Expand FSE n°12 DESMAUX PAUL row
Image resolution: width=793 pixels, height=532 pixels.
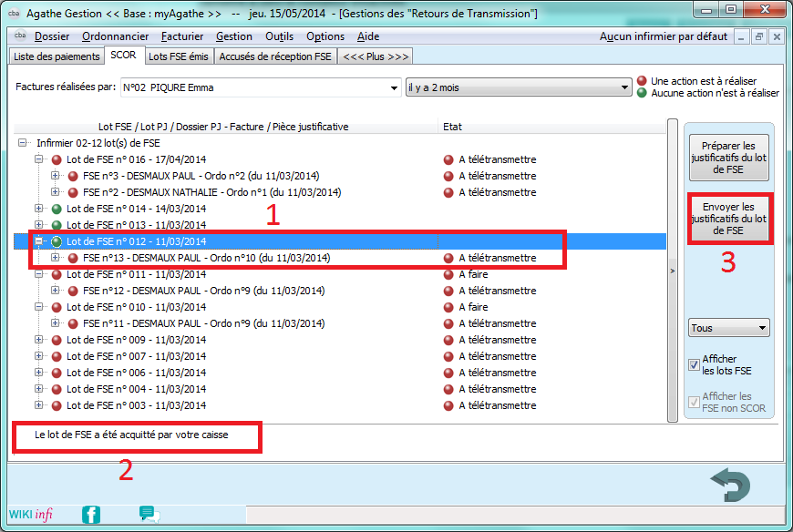[x=55, y=291]
